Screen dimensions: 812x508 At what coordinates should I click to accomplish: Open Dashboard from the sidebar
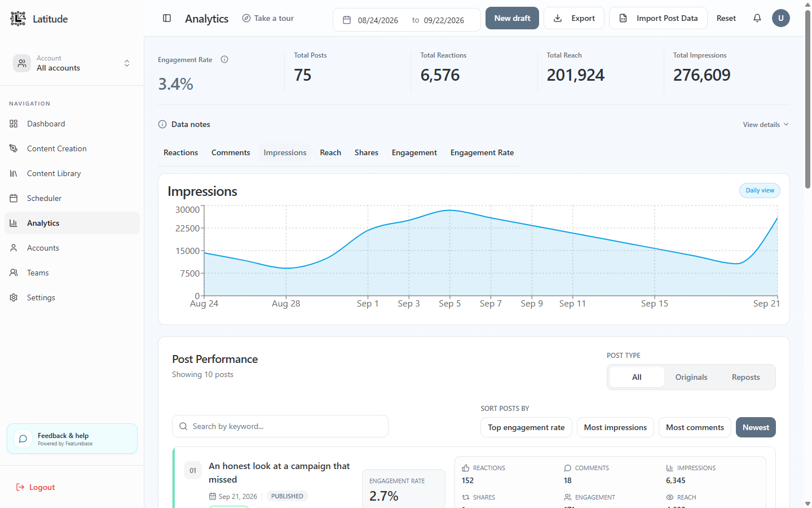72,124
